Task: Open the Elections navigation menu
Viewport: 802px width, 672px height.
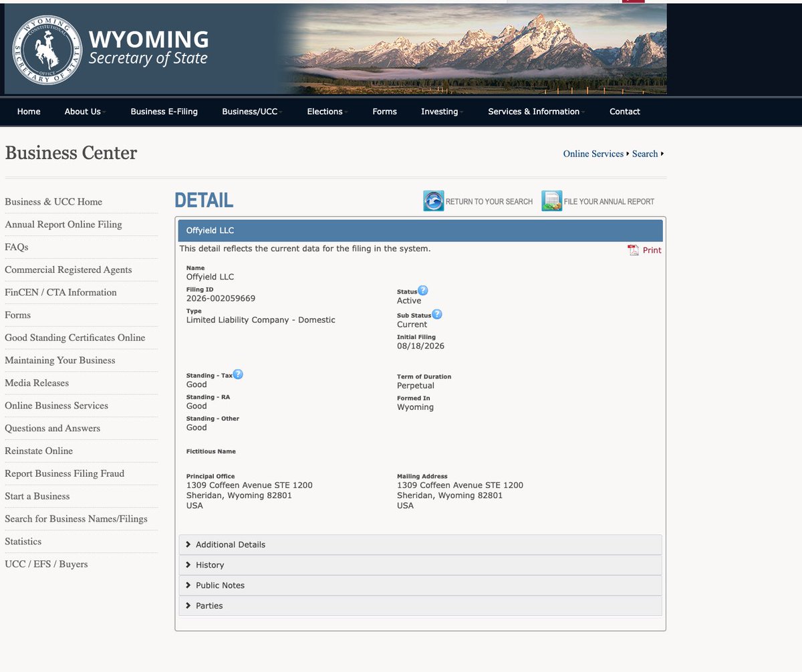Action: tap(327, 112)
